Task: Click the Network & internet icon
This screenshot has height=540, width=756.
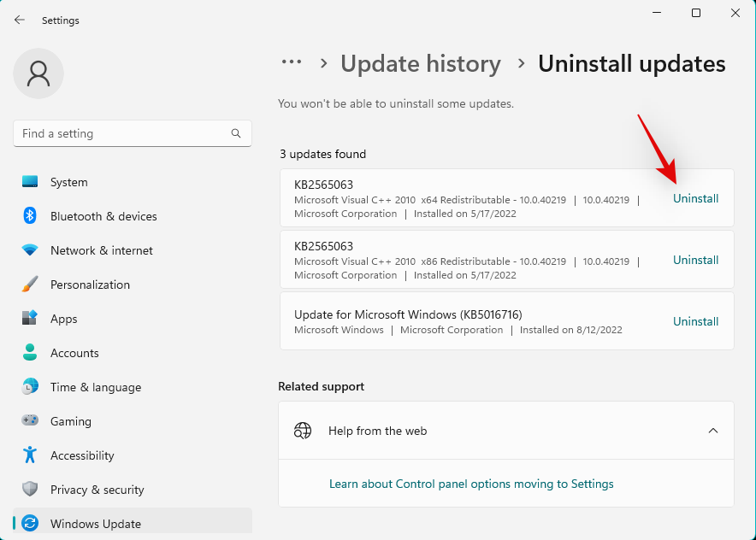Action: coord(29,250)
